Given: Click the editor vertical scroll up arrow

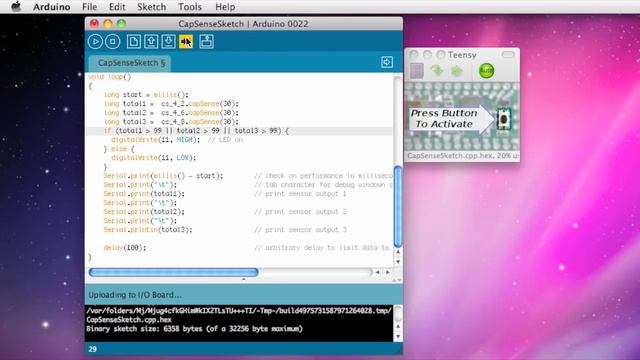Looking at the screenshot, I should pyautogui.click(x=398, y=252).
